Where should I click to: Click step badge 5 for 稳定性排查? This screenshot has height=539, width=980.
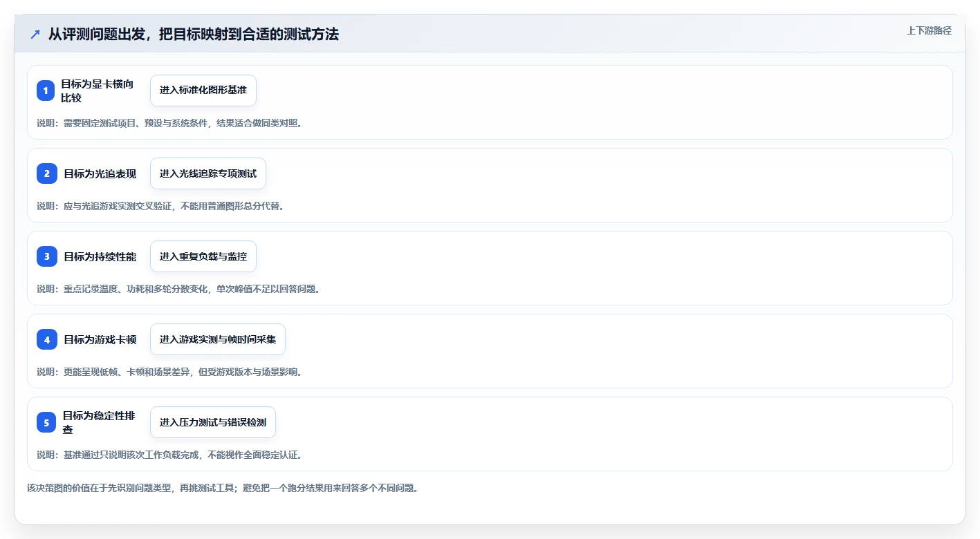[46, 422]
